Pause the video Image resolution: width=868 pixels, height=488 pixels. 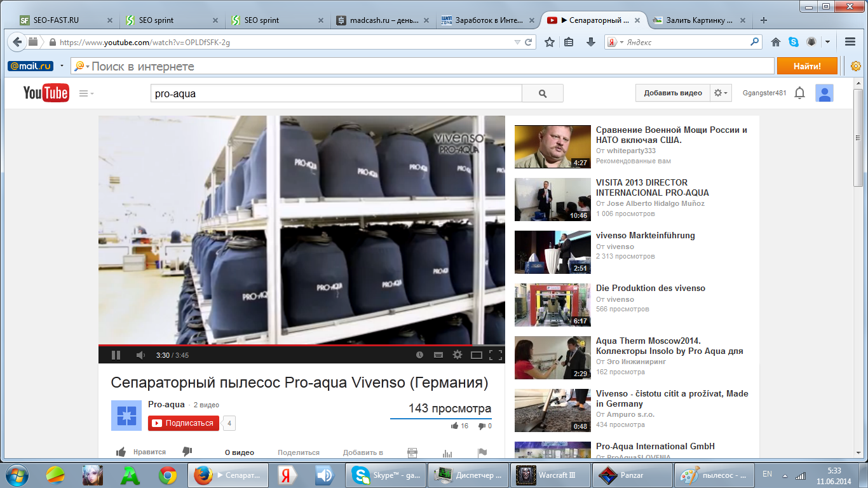116,355
